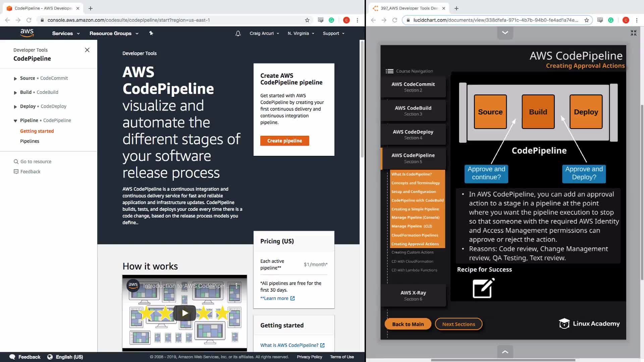644x362 pixels.
Task: Click the Next Sections button
Action: pyautogui.click(x=458, y=324)
